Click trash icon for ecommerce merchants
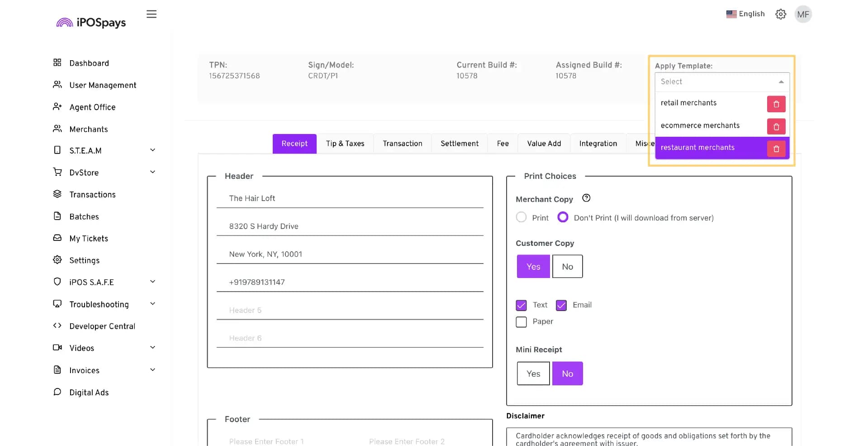 tap(776, 127)
